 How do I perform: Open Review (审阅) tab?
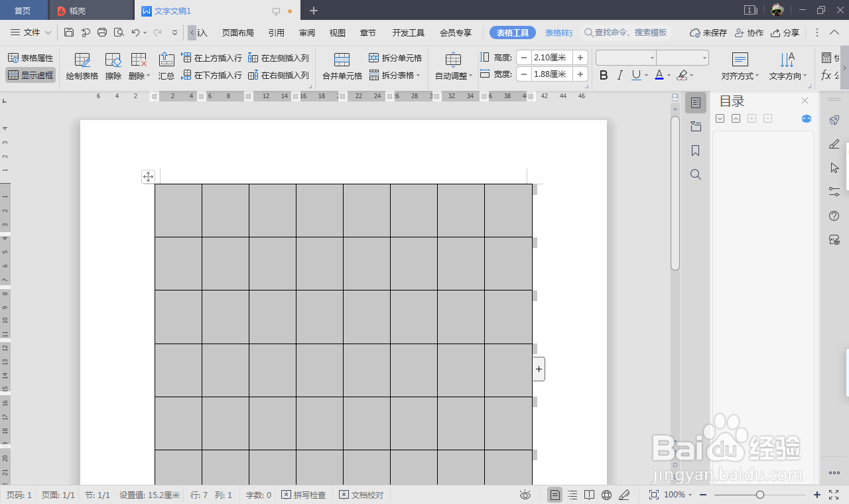[307, 32]
